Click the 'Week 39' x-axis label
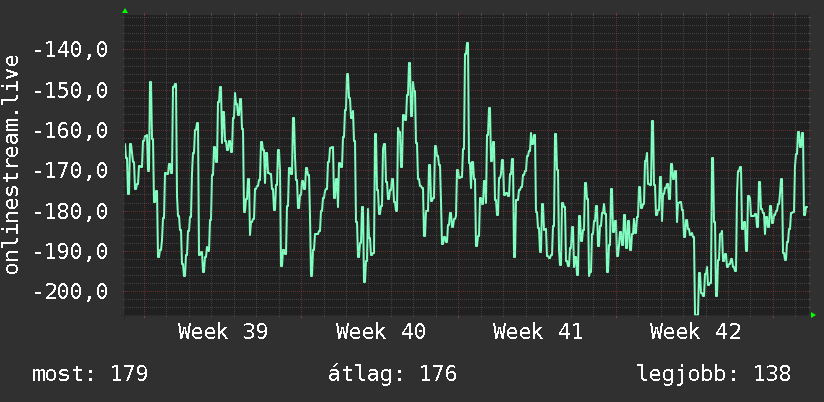This screenshot has width=824, height=402. (x=223, y=332)
